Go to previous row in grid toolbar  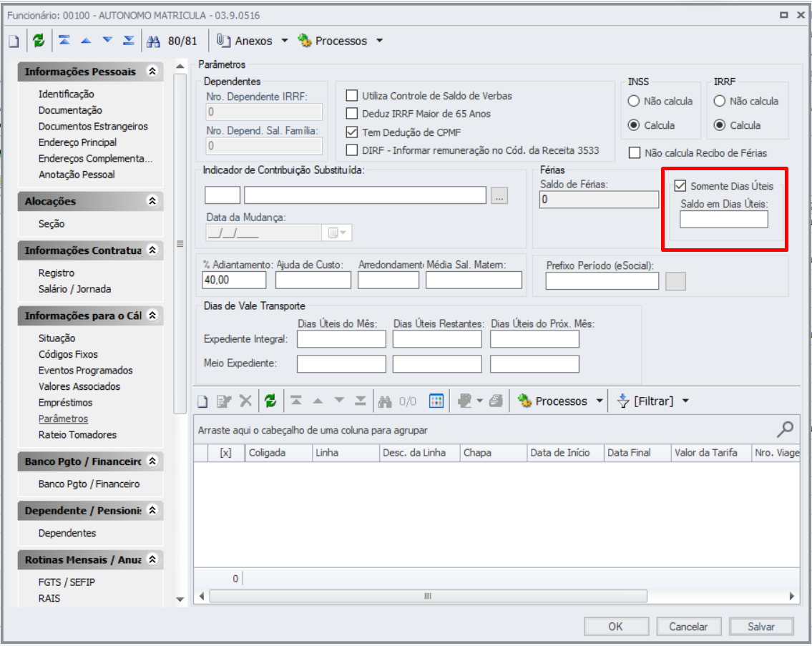pyautogui.click(x=318, y=401)
